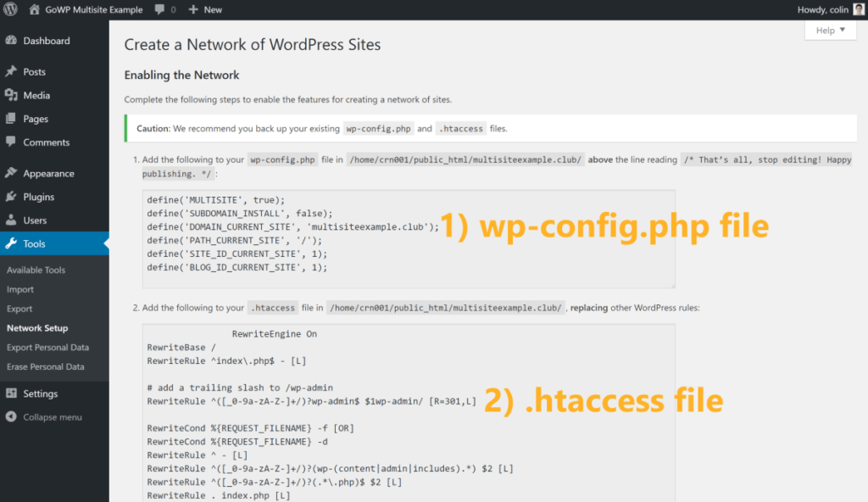868x502 pixels.
Task: Click the New label in the admin bar
Action: pos(213,9)
